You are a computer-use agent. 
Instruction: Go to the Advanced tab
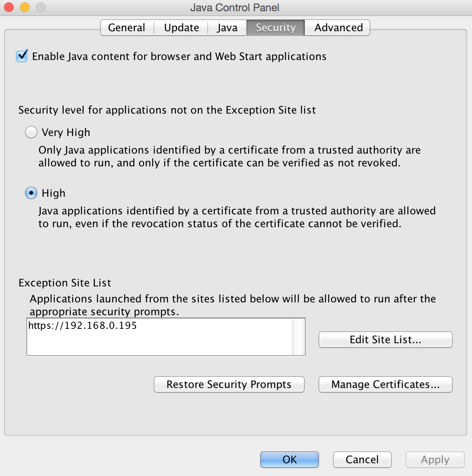[338, 28]
